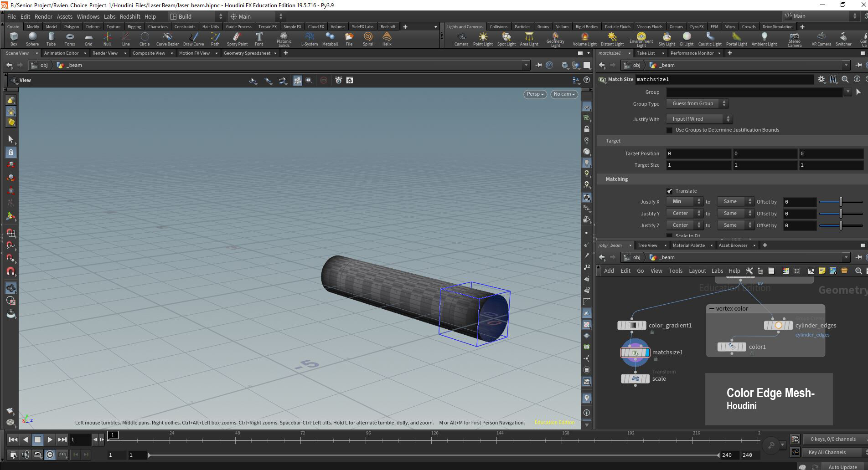
Task: Enable Use Groups to Determine Justification Bounds
Action: click(670, 130)
